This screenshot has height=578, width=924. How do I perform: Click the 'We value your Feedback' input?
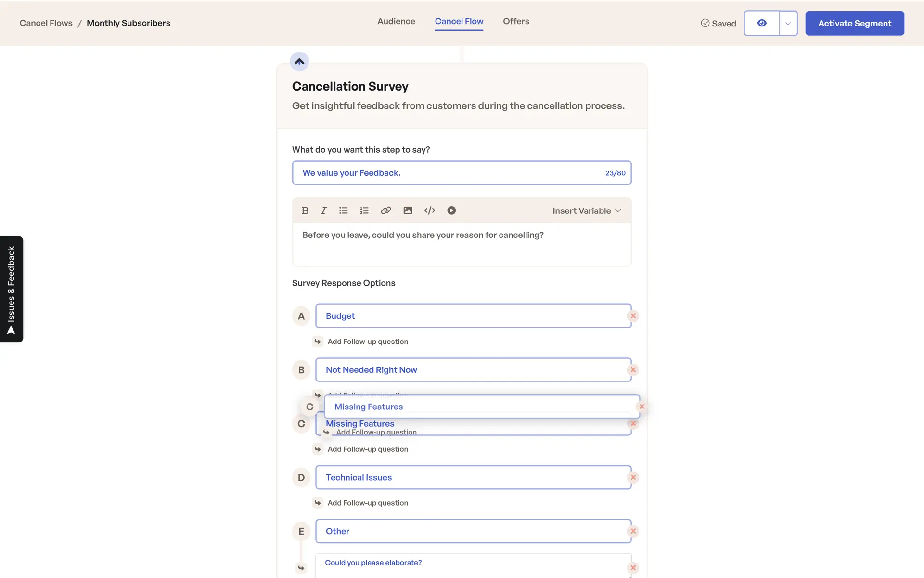pyautogui.click(x=448, y=173)
